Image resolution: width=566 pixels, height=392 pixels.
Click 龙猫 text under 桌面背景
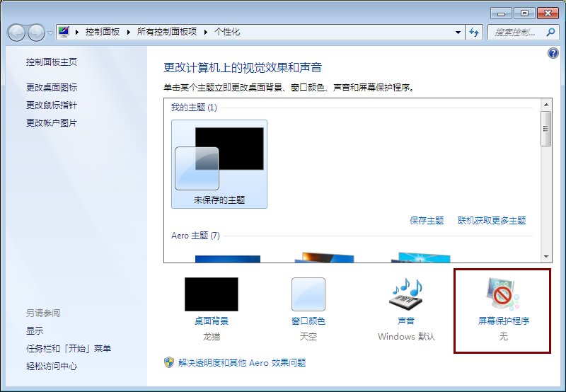click(212, 337)
